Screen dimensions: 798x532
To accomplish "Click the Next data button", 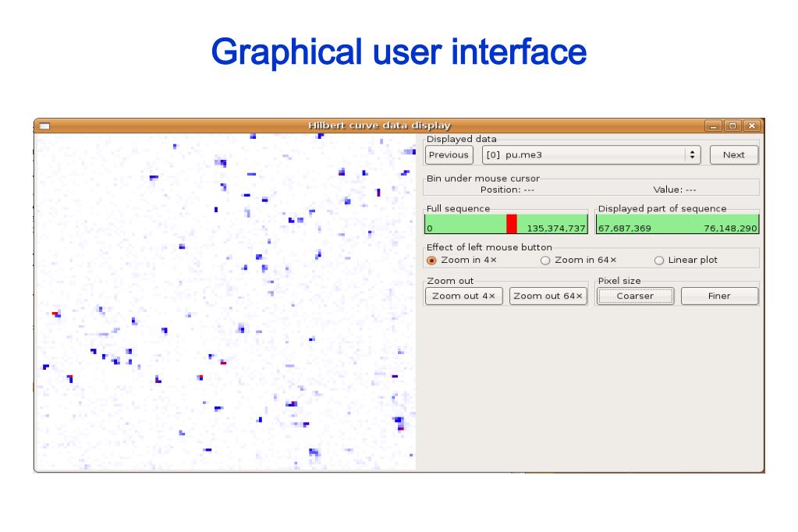I will coord(733,154).
